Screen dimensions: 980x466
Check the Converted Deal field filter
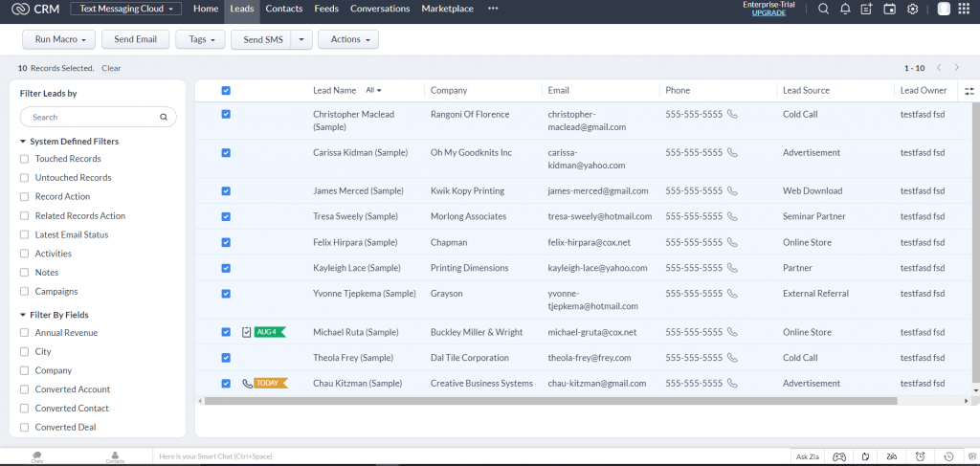(x=24, y=428)
